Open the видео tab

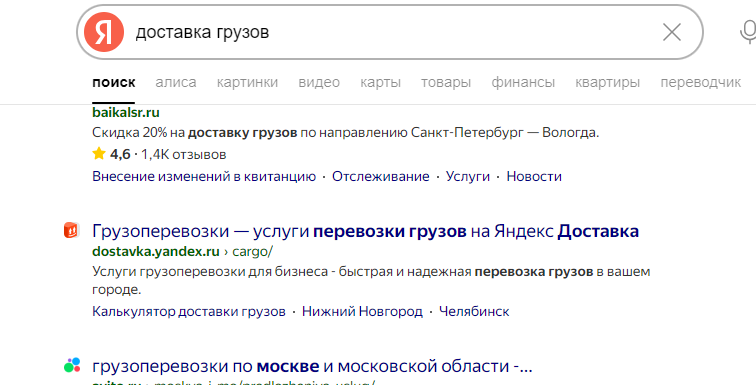pos(319,82)
